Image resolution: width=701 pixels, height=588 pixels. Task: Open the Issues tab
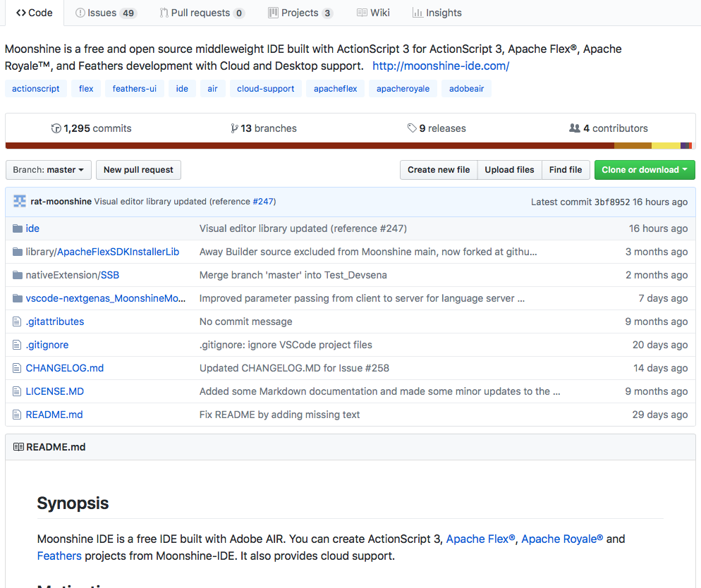[106, 13]
